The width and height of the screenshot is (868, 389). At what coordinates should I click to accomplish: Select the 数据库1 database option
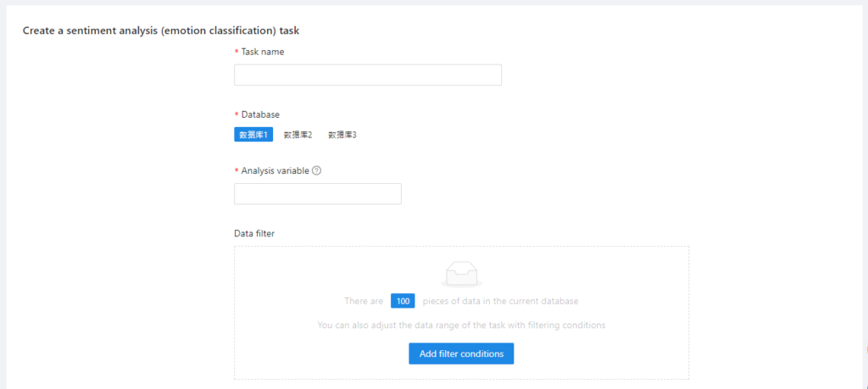pos(253,135)
